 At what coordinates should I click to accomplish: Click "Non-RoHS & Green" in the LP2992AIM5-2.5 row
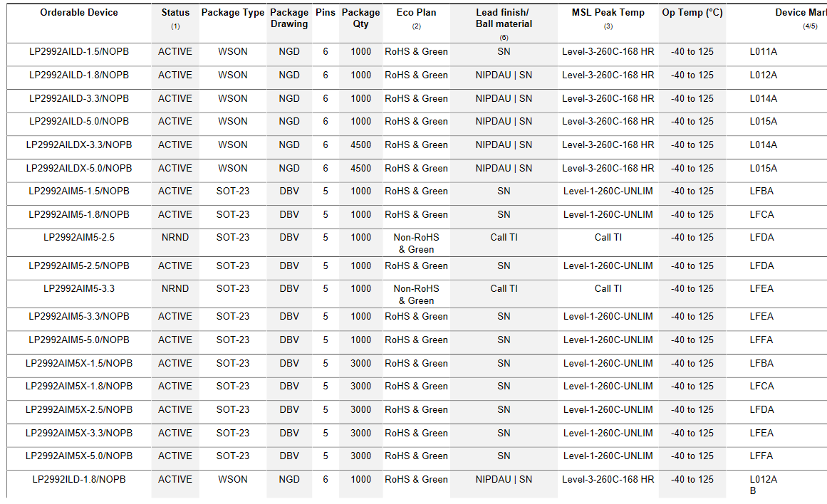416,243
